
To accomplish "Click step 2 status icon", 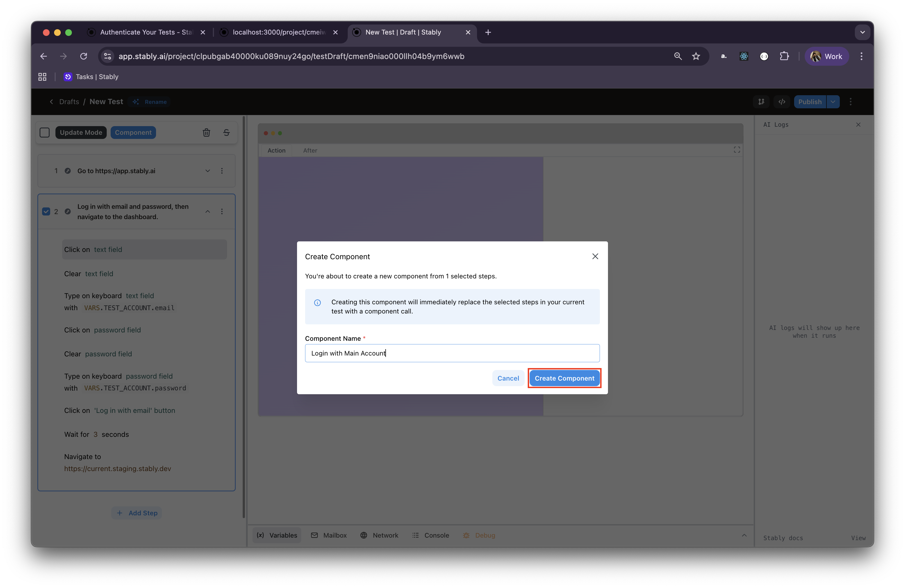I will click(x=68, y=211).
